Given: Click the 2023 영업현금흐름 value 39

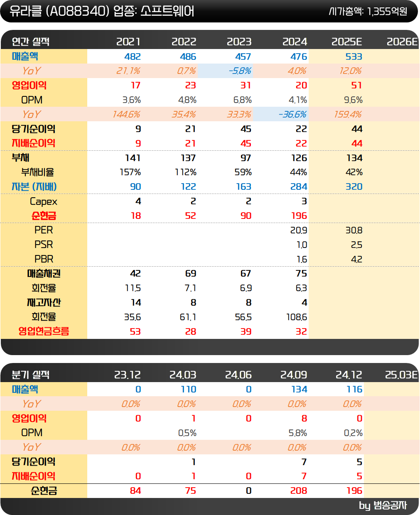Looking at the screenshot, I should tap(246, 332).
